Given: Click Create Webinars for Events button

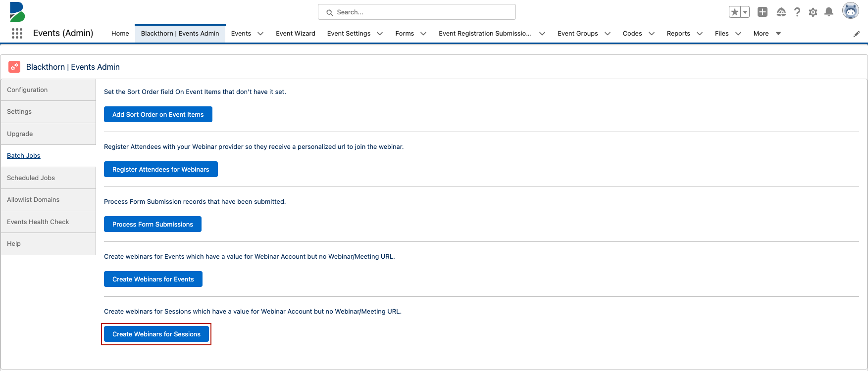Looking at the screenshot, I should click(153, 279).
